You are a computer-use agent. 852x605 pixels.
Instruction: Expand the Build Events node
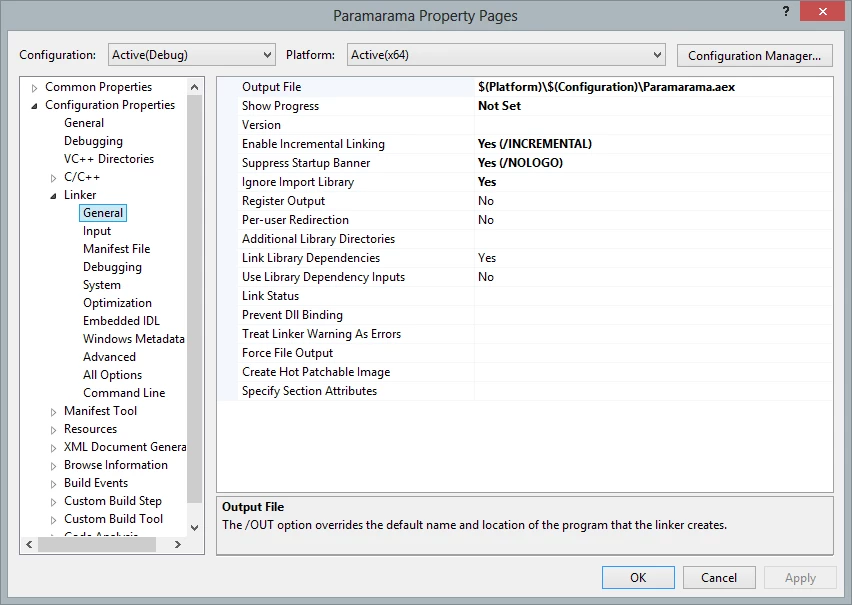pyautogui.click(x=53, y=484)
